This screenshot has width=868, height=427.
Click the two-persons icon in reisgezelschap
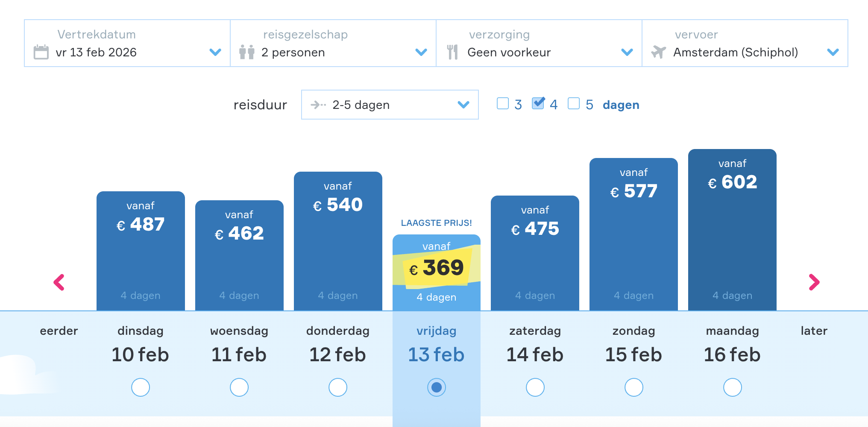(x=247, y=52)
